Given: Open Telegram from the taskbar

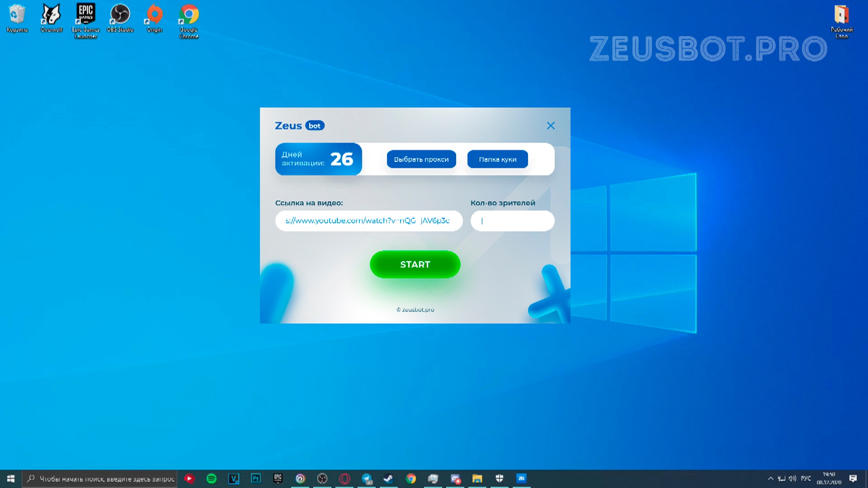Looking at the screenshot, I should click(367, 479).
